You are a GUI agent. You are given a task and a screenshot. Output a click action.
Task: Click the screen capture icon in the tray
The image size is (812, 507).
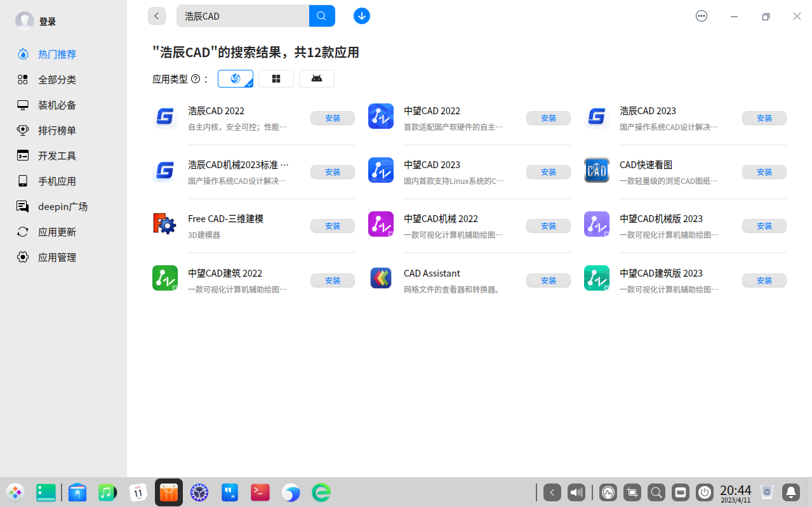tap(632, 492)
